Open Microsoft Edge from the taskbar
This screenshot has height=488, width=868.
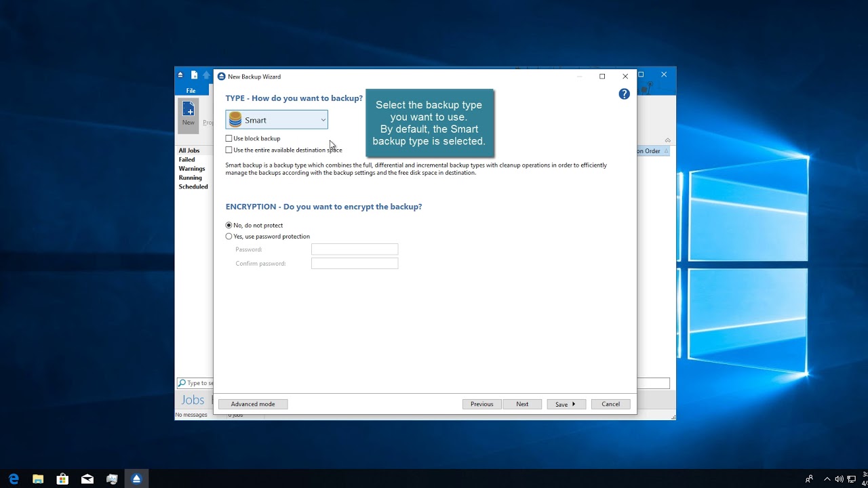click(13, 479)
